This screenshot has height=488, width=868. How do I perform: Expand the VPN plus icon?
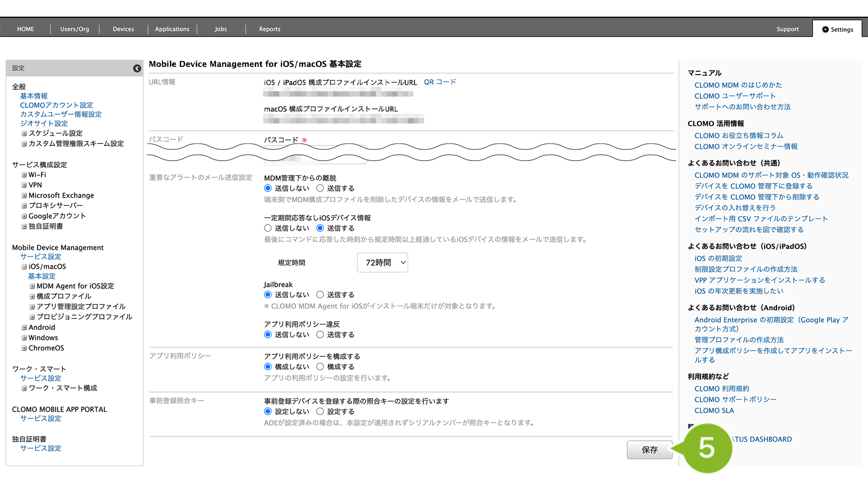coord(24,185)
